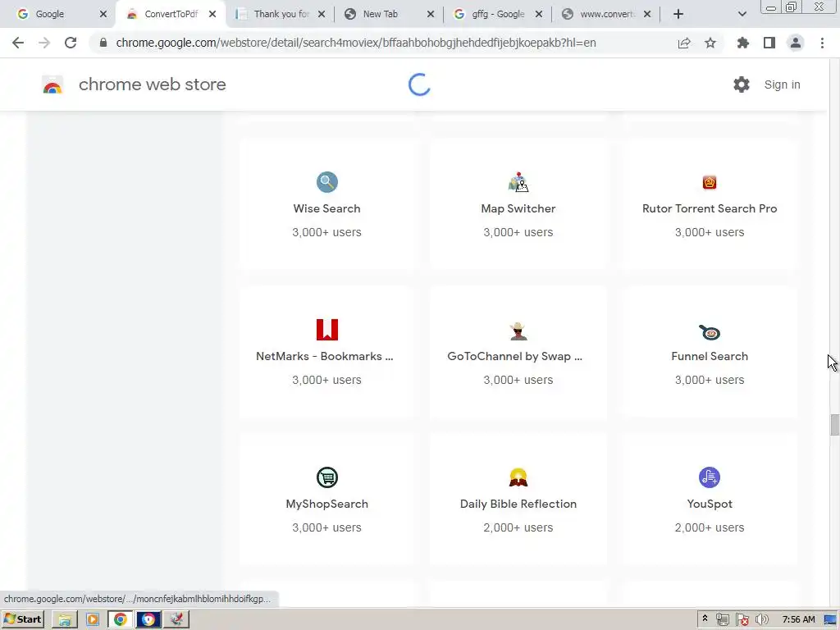This screenshot has height=630, width=840.
Task: Expand the tab search dropdown arrow
Action: 742,14
